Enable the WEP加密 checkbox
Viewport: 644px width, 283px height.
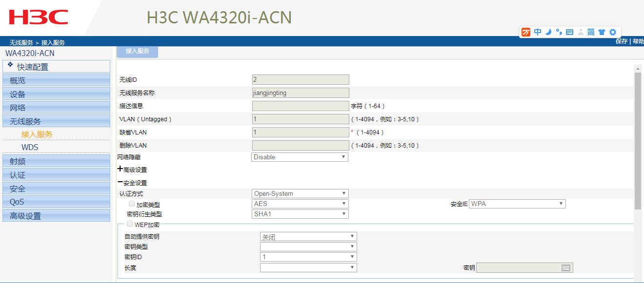[130, 224]
